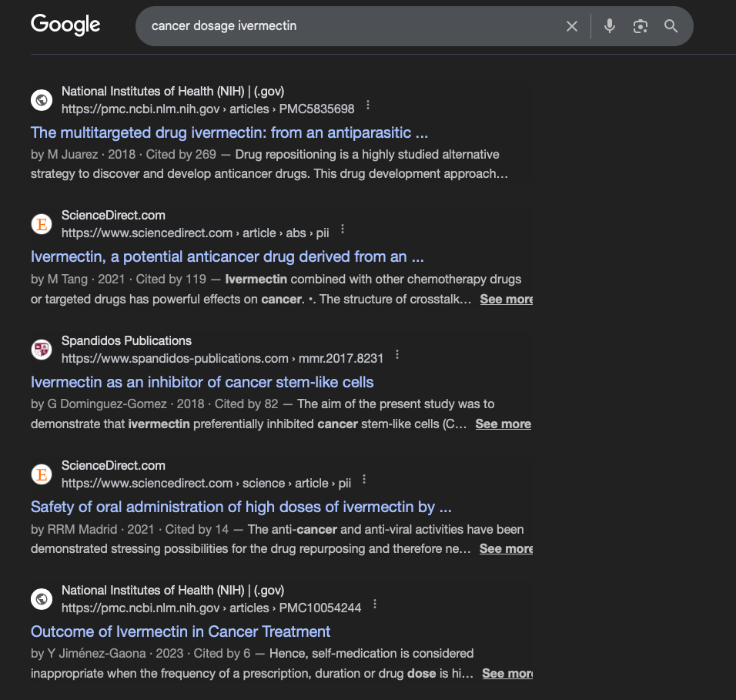
Task: Open three-dot menu for PMC10054244 result
Action: [x=375, y=604]
